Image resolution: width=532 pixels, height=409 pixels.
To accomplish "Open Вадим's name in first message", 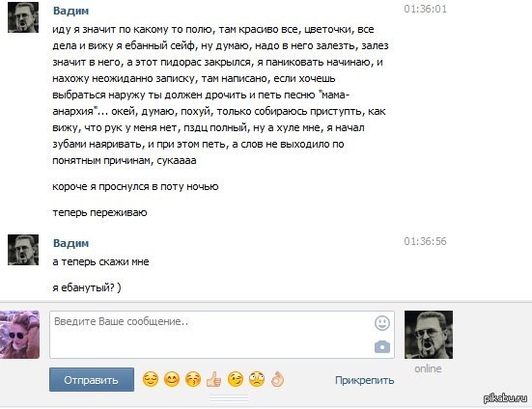I will [70, 11].
